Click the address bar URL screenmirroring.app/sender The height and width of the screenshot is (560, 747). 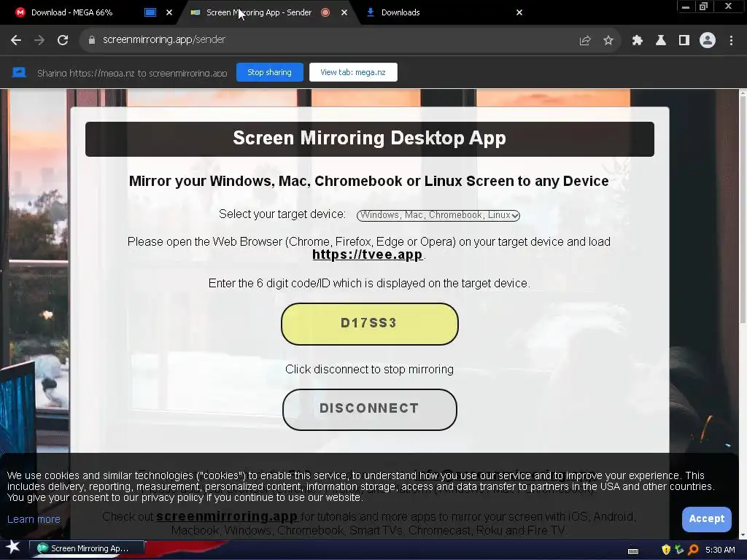click(x=164, y=40)
